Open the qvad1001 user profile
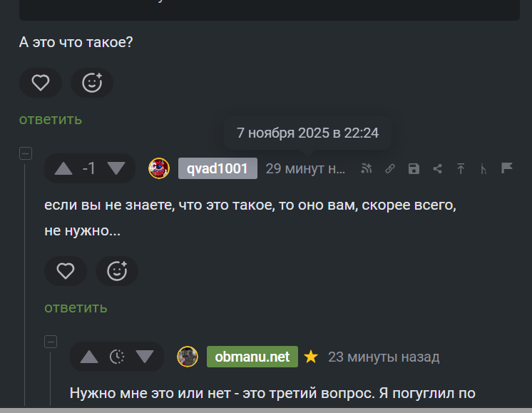 pyautogui.click(x=218, y=168)
